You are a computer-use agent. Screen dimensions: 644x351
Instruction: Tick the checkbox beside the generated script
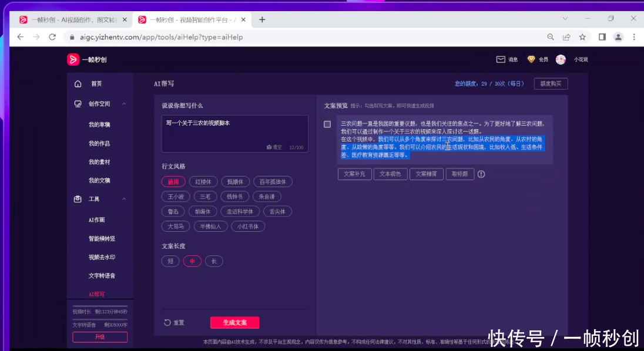[x=327, y=124]
